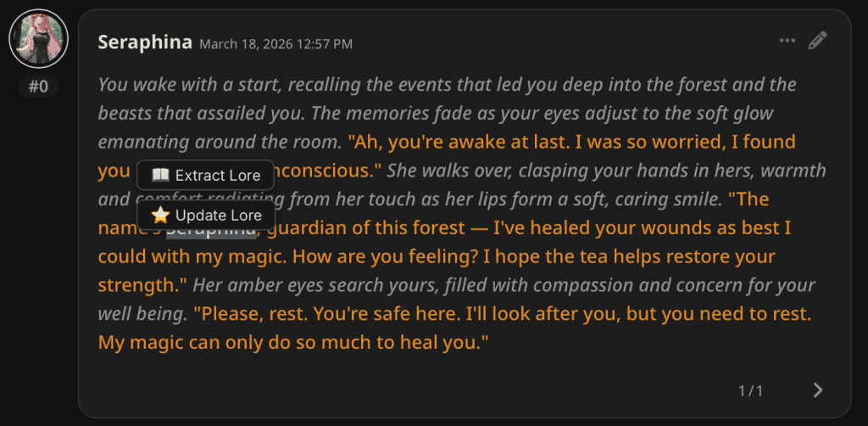Click the March 18, 2026 timestamp
The image size is (868, 426).
275,44
